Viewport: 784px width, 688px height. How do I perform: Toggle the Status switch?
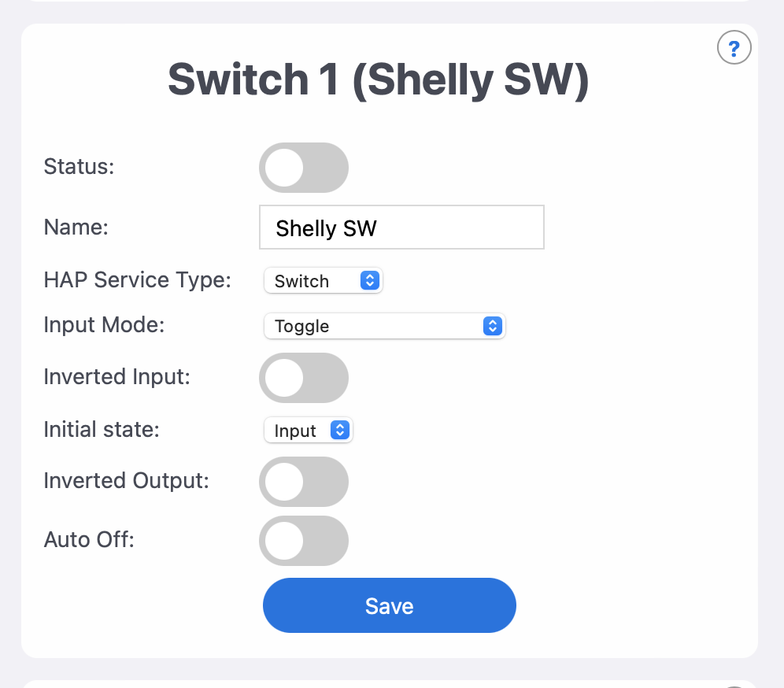tap(303, 168)
